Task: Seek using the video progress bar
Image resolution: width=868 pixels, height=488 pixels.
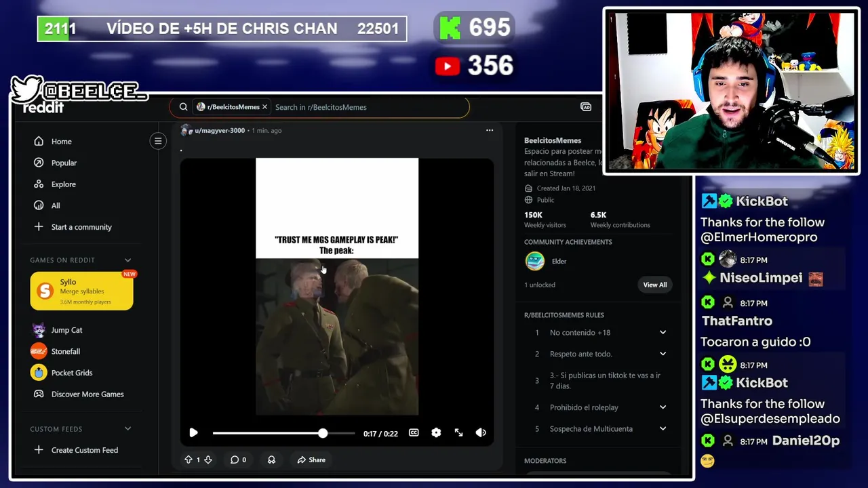Action: point(283,432)
